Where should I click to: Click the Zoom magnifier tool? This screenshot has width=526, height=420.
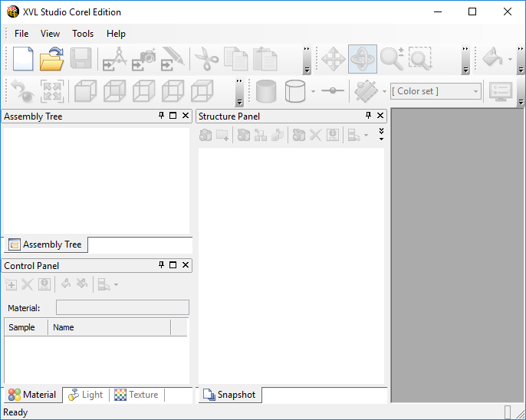tap(391, 59)
